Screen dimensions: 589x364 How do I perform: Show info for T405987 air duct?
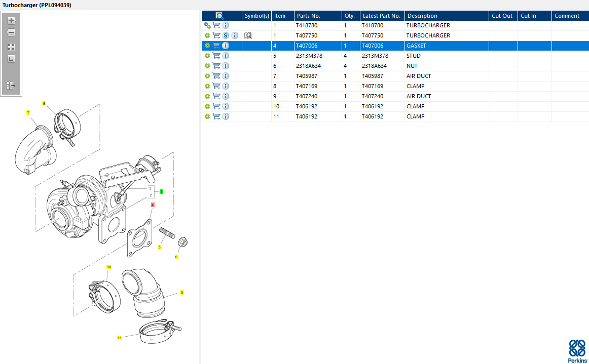tap(226, 76)
